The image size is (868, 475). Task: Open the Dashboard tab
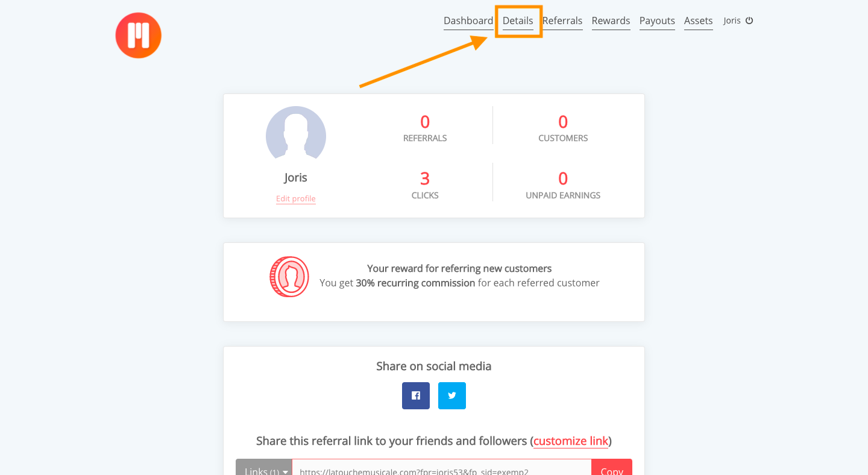click(x=468, y=21)
